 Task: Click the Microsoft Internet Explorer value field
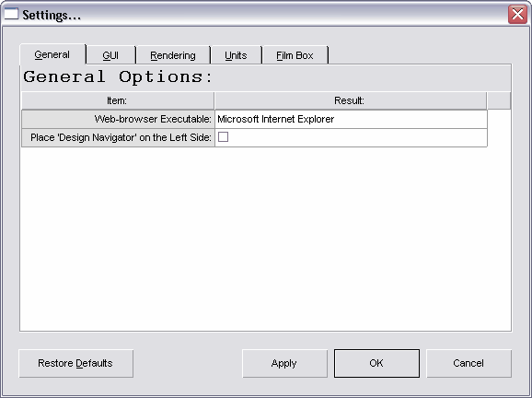(351, 119)
